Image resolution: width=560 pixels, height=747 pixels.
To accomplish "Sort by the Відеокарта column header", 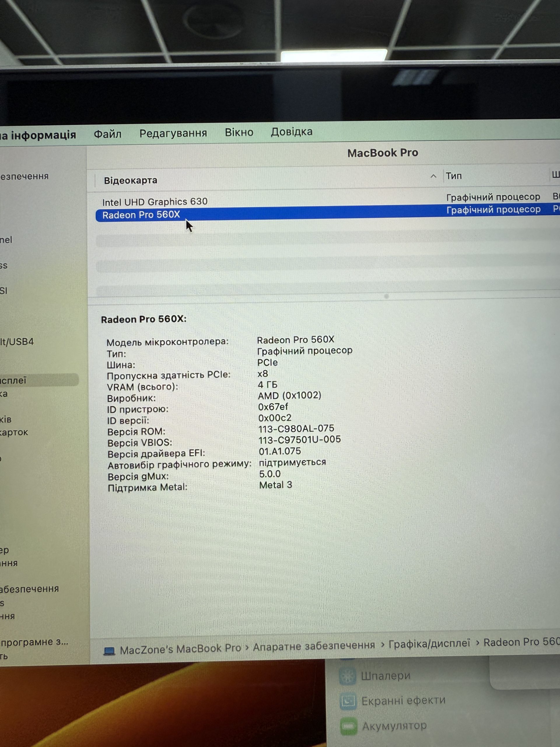I will coord(130,180).
